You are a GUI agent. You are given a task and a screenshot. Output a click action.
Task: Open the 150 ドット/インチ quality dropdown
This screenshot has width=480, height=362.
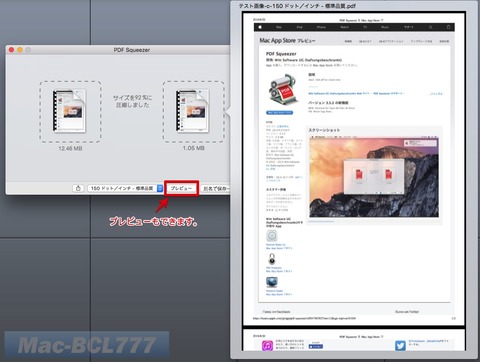click(125, 188)
